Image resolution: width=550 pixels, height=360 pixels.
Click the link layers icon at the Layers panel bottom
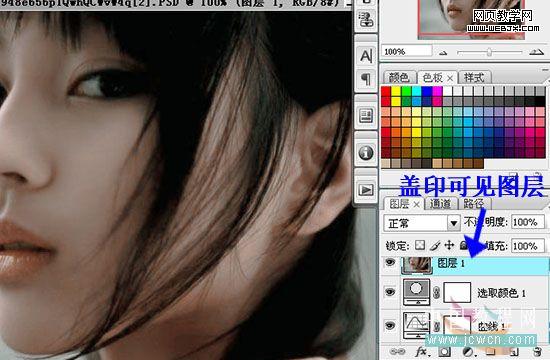pyautogui.click(x=397, y=351)
